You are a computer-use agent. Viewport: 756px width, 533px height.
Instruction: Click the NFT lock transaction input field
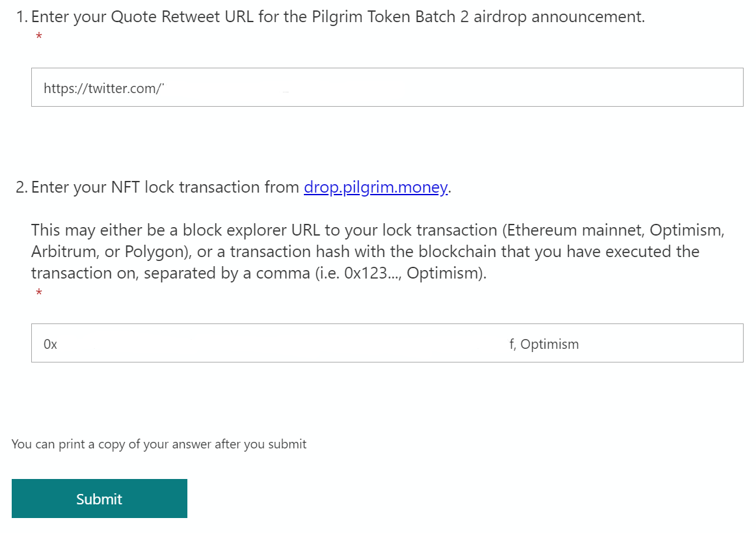pyautogui.click(x=387, y=343)
